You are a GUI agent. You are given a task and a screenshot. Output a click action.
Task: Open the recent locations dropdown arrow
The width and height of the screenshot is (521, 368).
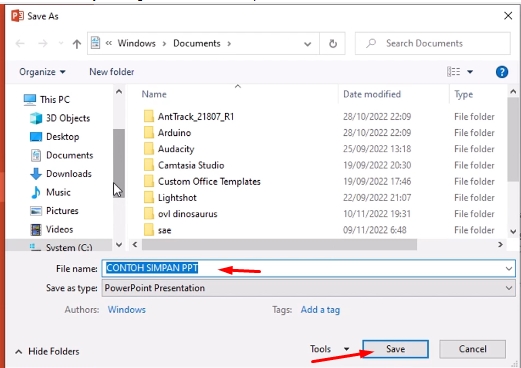click(x=61, y=44)
